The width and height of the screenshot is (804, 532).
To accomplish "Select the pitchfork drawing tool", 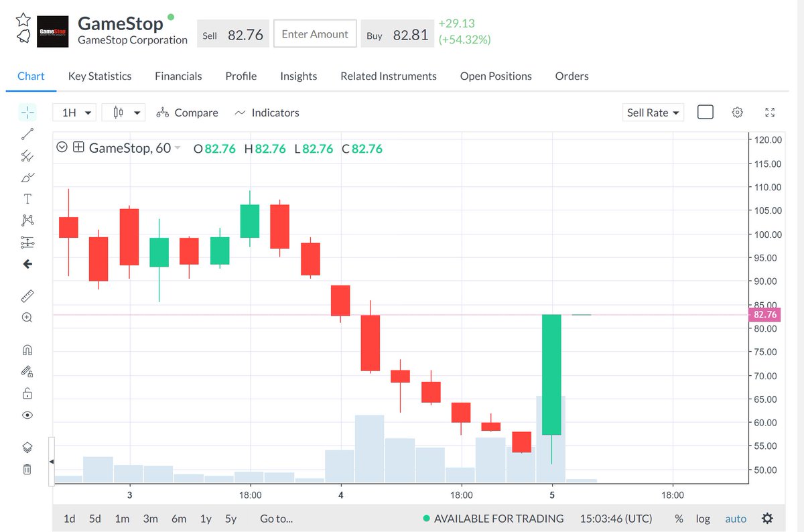I will [27, 156].
